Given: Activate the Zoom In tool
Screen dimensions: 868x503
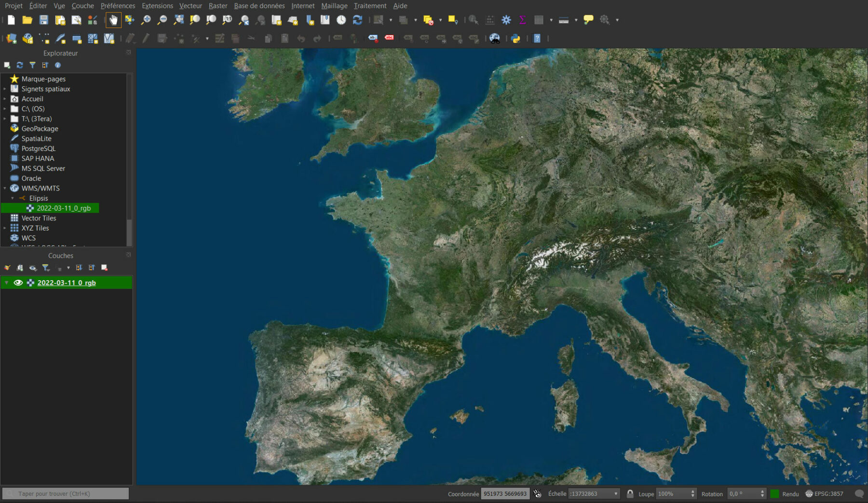Looking at the screenshot, I should click(146, 20).
